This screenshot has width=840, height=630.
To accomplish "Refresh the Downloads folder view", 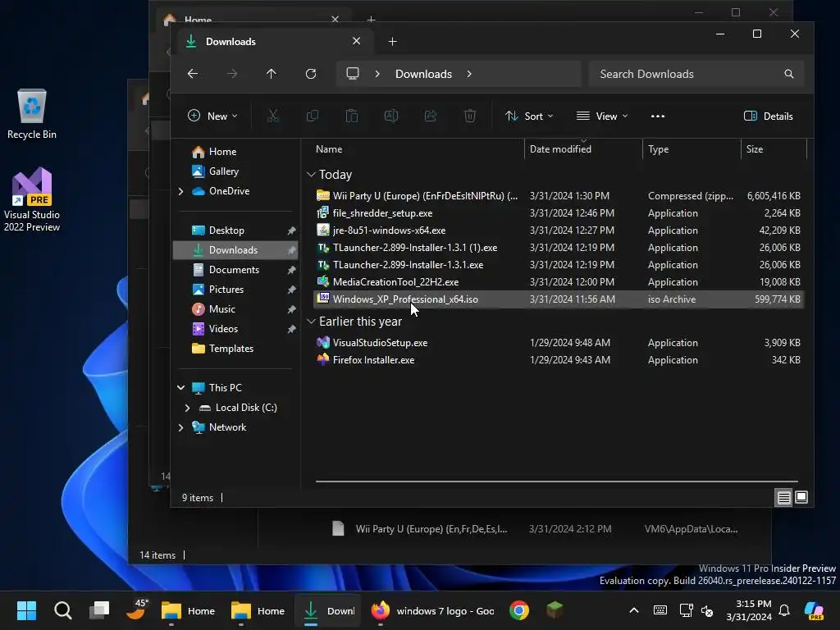I will (311, 74).
